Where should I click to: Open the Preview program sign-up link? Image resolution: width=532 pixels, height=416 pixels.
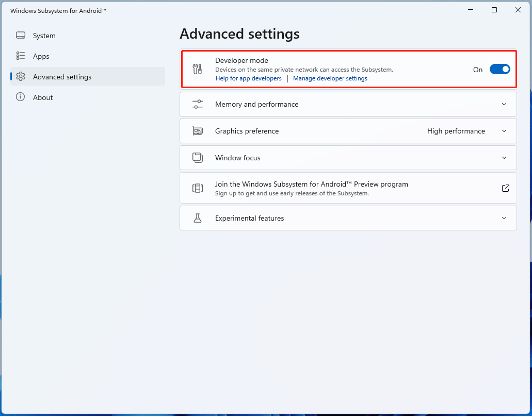pyautogui.click(x=505, y=188)
